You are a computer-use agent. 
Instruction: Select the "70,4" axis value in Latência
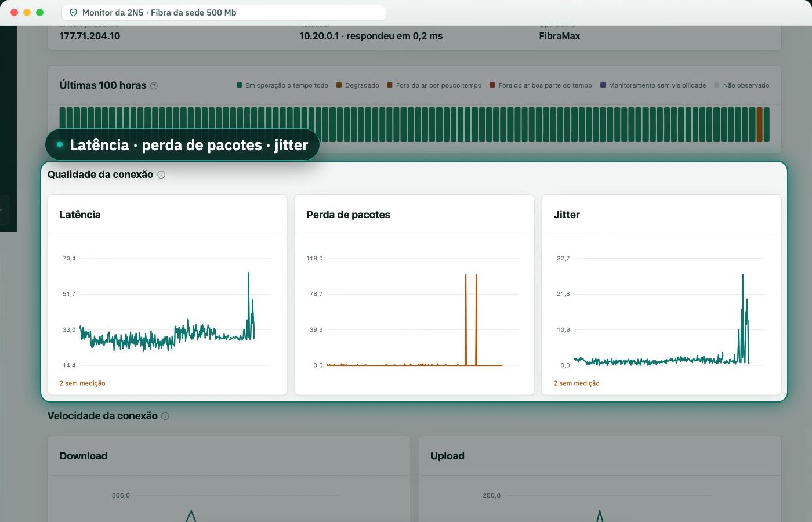(x=69, y=258)
